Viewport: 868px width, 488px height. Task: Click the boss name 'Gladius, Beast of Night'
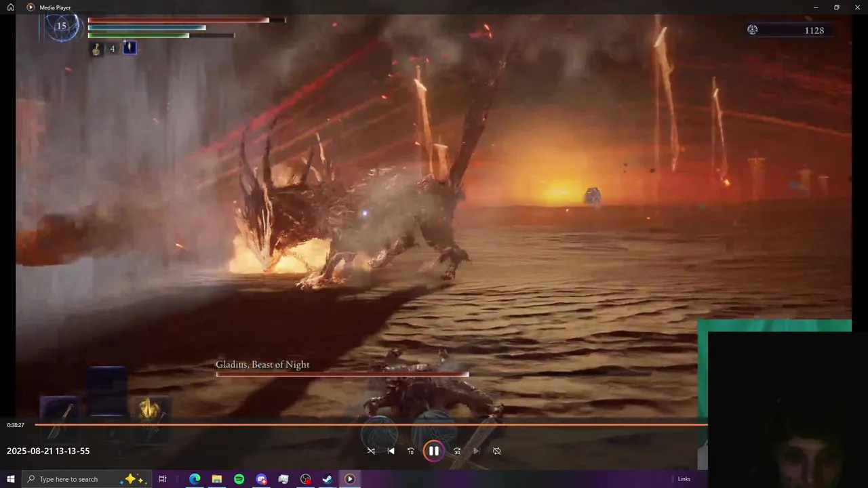click(262, 365)
